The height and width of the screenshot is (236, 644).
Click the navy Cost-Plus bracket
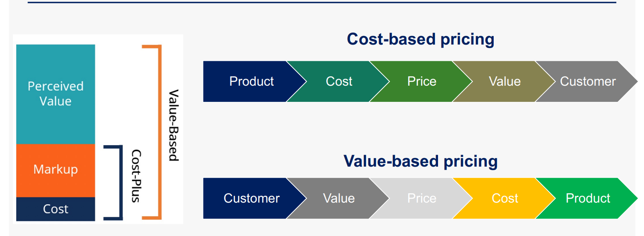(120, 182)
